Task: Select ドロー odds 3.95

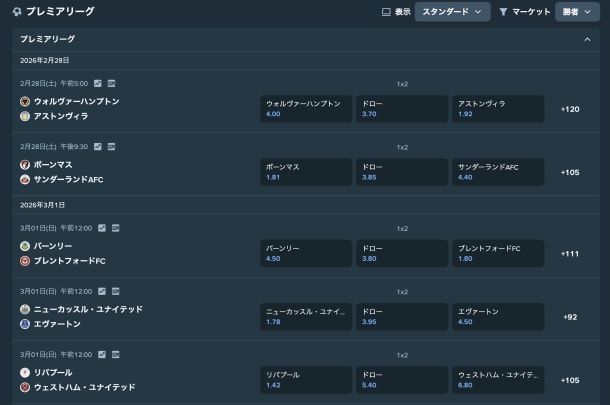Action: click(402, 317)
